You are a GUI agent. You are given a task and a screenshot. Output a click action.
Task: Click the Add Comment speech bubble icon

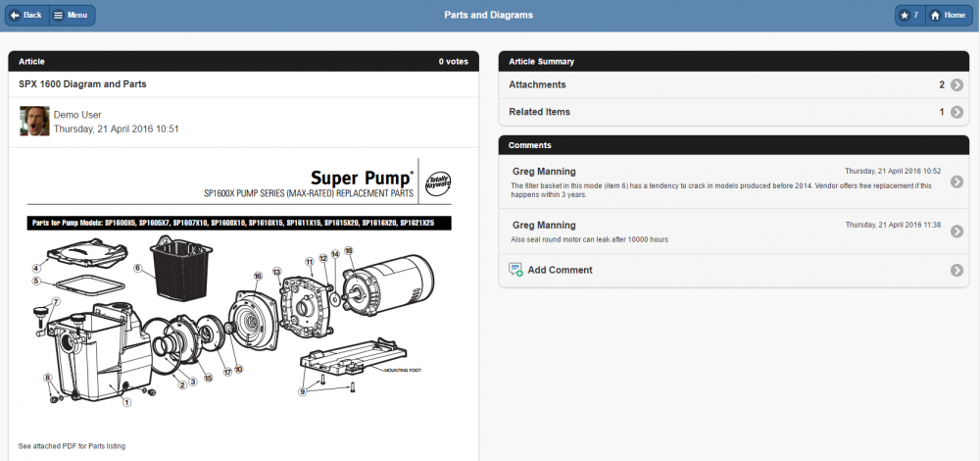point(515,270)
